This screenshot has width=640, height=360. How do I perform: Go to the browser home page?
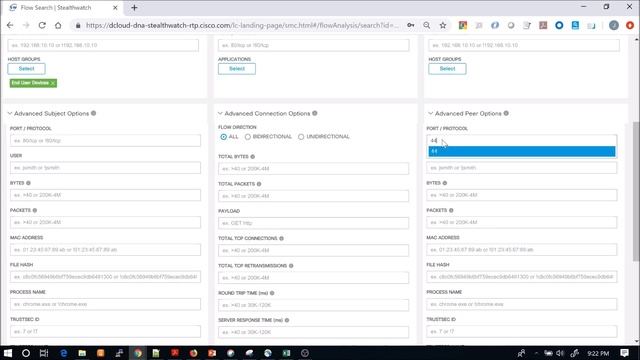(58, 25)
